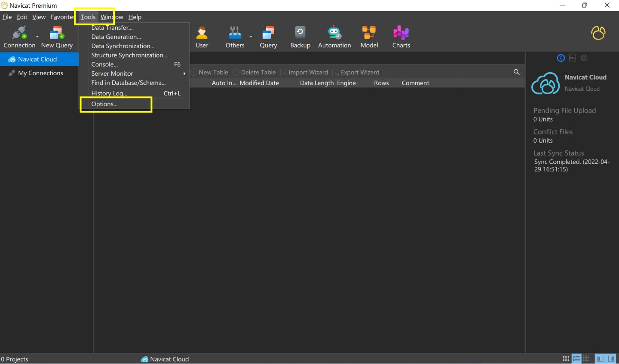Open the Favorites menu
619x364 pixels.
(x=63, y=17)
